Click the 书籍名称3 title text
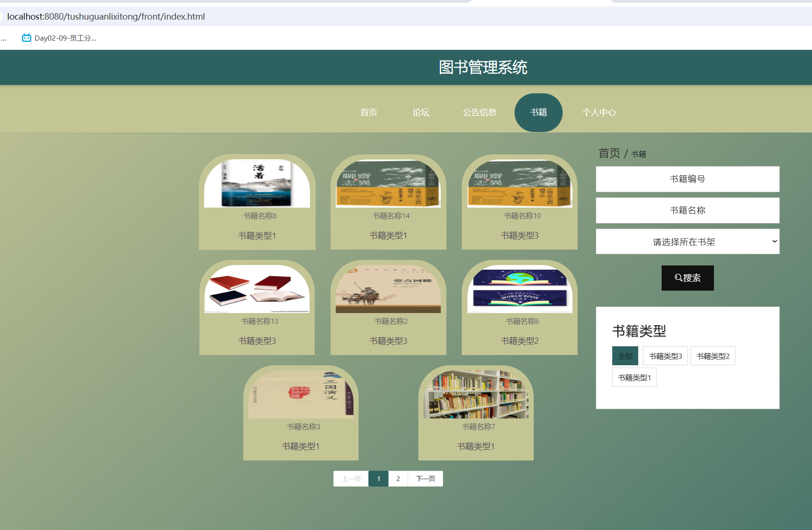The image size is (812, 530). 304,427
